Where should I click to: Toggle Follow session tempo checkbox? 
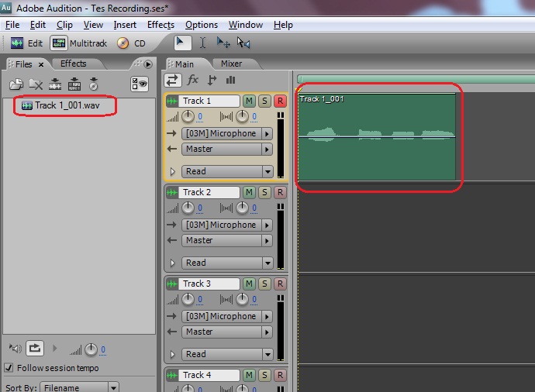9,368
